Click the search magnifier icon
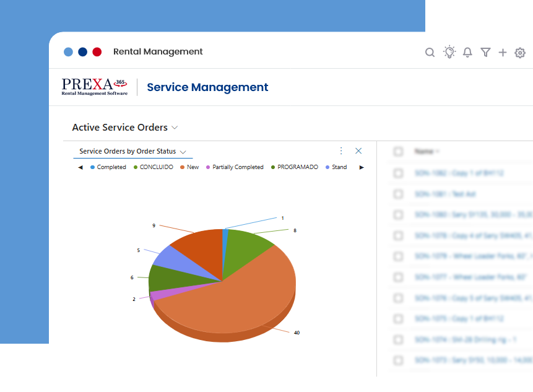 click(x=430, y=53)
